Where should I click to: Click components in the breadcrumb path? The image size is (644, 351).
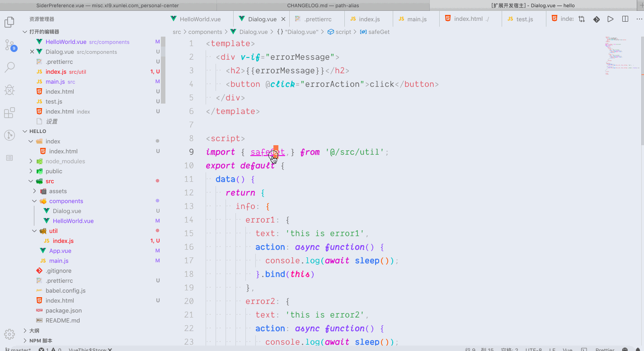click(x=205, y=32)
